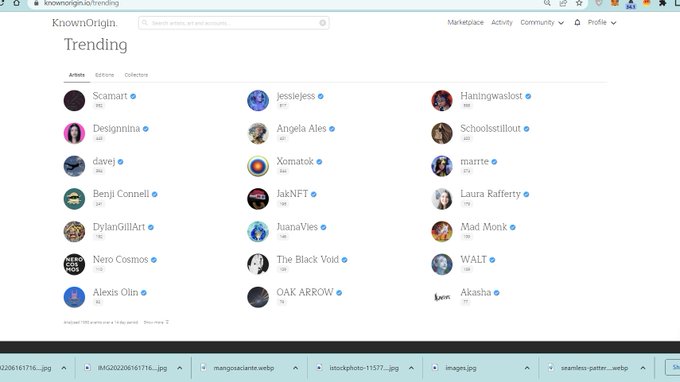Open download options for mangosaciante.webp

point(295,368)
